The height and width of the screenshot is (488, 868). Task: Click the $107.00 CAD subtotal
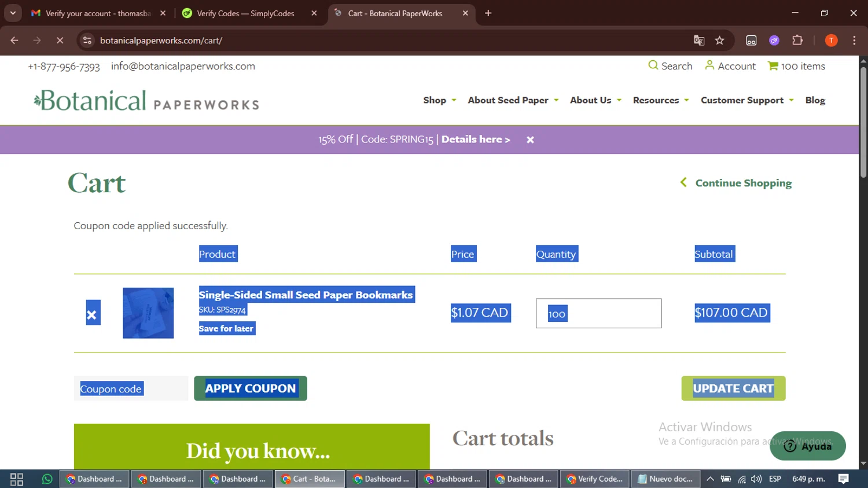[x=731, y=313]
